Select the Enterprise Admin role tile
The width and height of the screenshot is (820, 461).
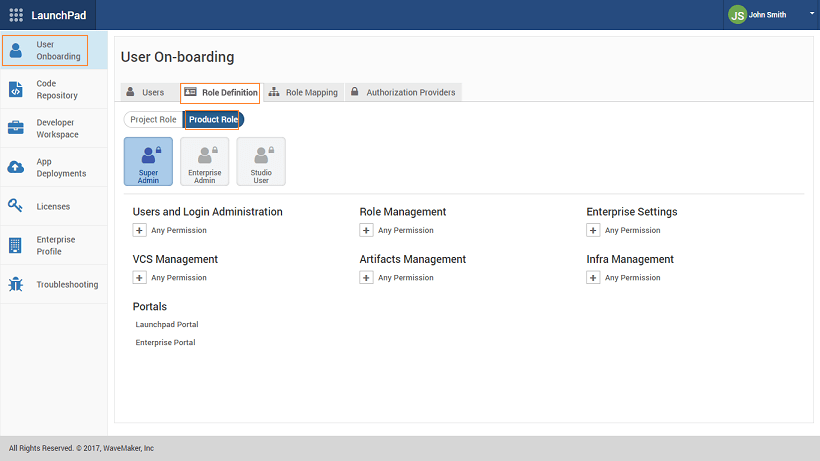[x=205, y=162]
